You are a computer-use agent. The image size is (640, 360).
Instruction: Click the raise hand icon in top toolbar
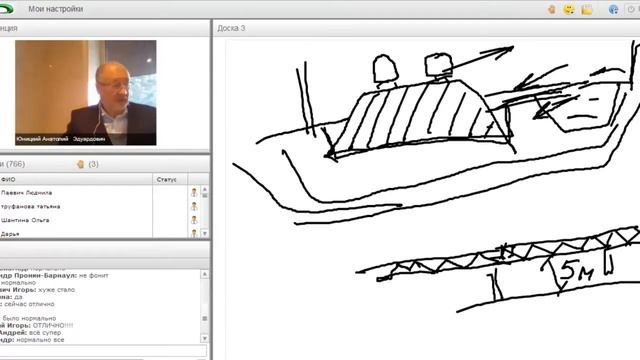pyautogui.click(x=551, y=9)
